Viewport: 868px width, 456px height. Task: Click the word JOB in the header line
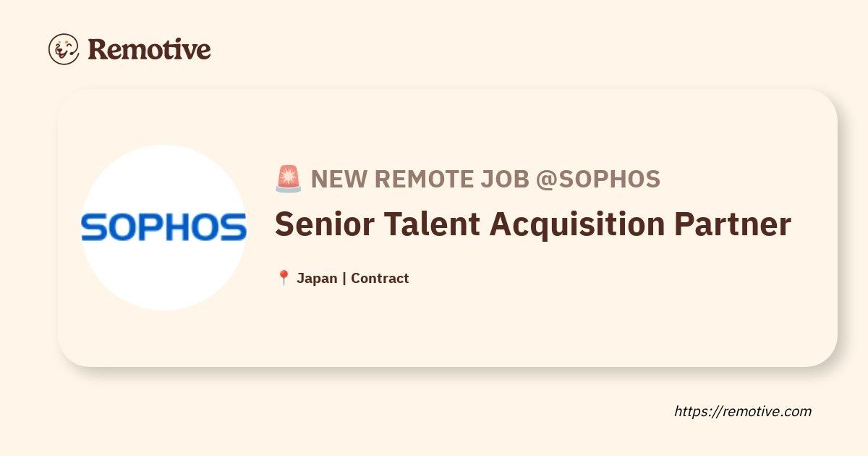(495, 180)
